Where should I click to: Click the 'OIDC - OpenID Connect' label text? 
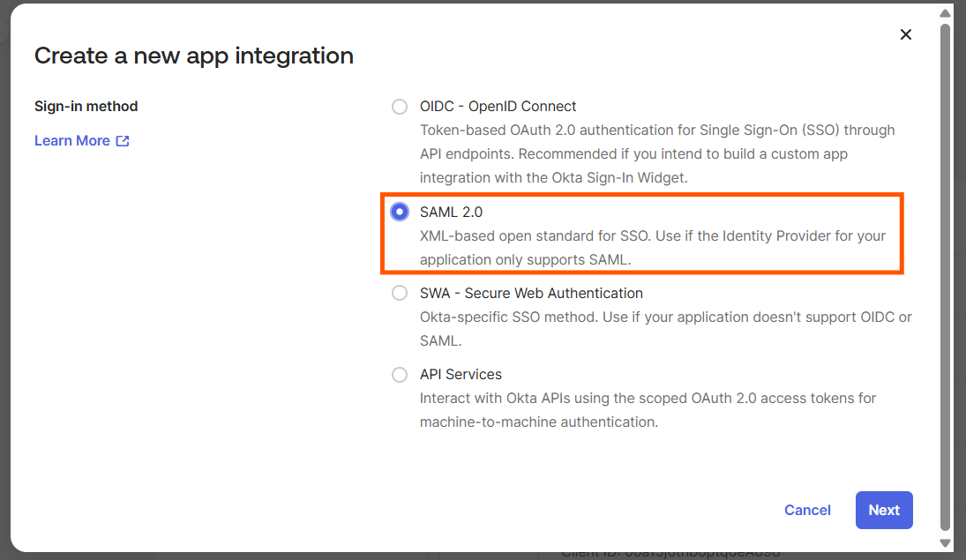pos(498,107)
